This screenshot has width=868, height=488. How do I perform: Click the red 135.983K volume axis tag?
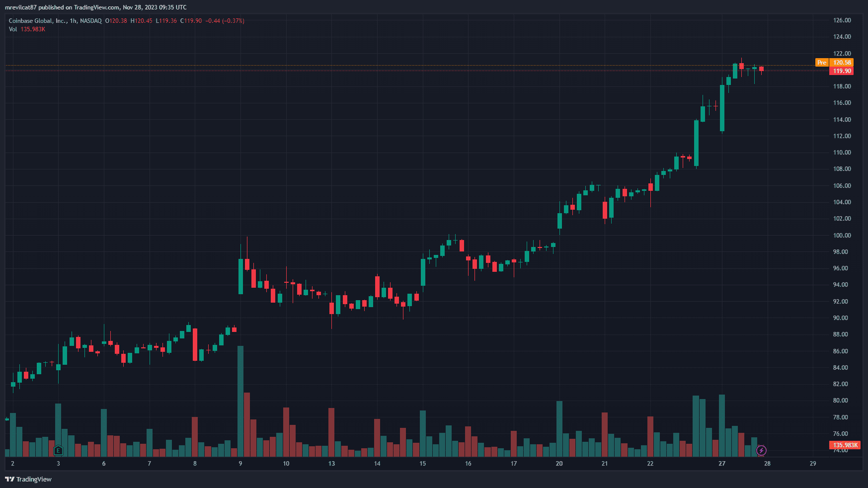point(845,445)
